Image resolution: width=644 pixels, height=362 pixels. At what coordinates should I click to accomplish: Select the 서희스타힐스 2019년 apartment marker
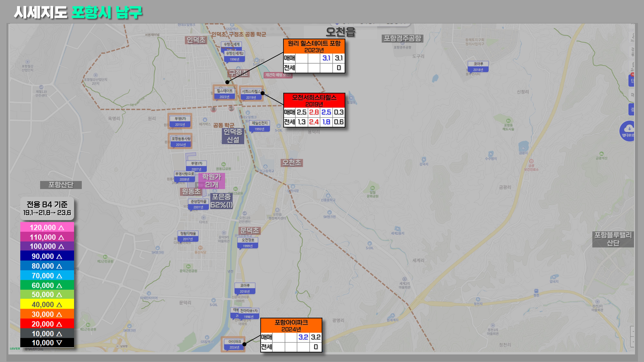[x=251, y=94]
